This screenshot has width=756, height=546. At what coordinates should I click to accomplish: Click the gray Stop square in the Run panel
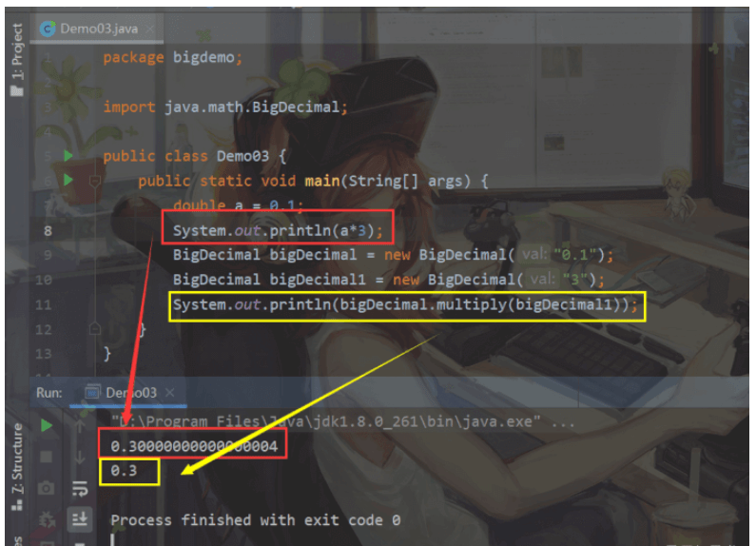click(x=47, y=457)
